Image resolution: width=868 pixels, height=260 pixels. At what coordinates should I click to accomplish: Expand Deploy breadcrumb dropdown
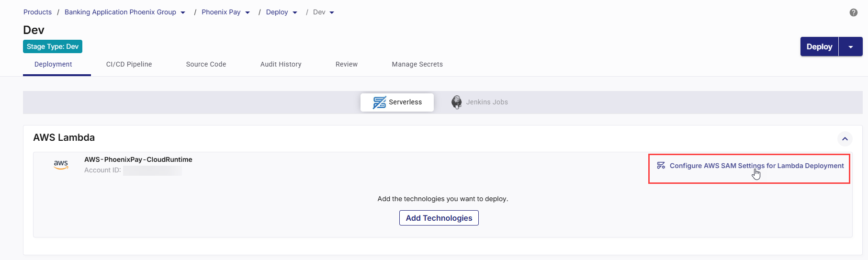(x=295, y=13)
